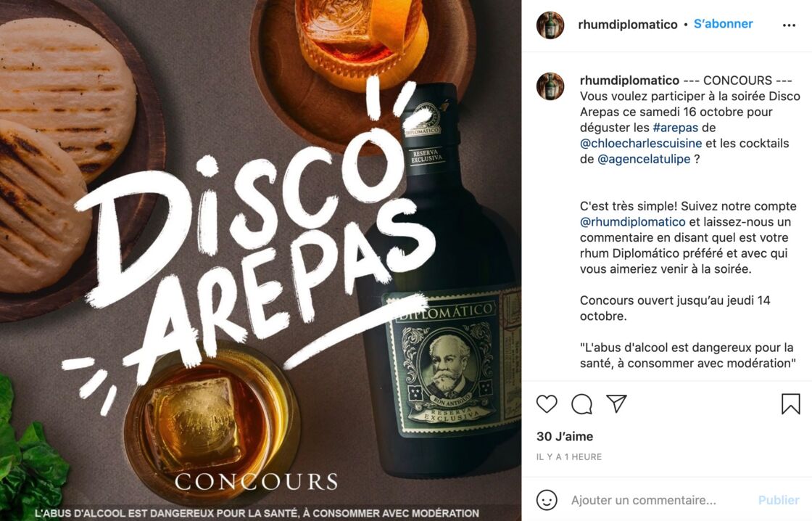Click the IL Y A 1 HEURE timestamp

point(568,456)
